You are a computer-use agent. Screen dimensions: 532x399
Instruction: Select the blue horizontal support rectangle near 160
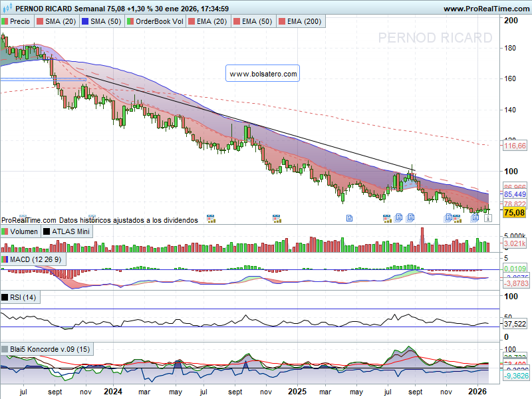(x=43, y=79)
